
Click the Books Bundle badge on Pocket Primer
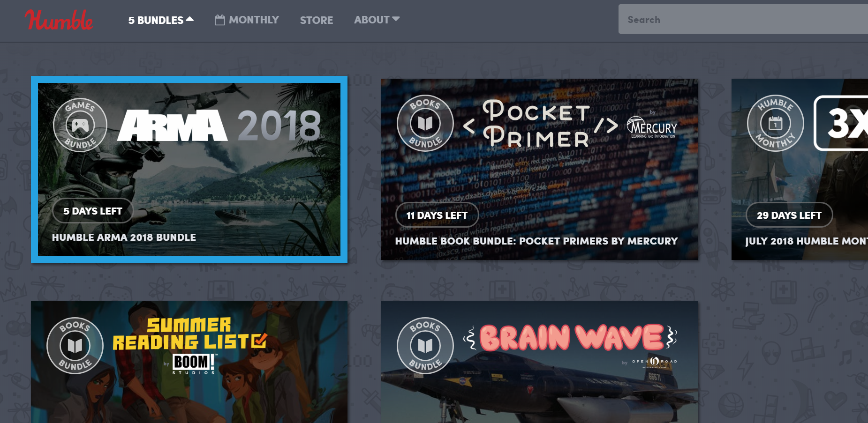point(425,123)
